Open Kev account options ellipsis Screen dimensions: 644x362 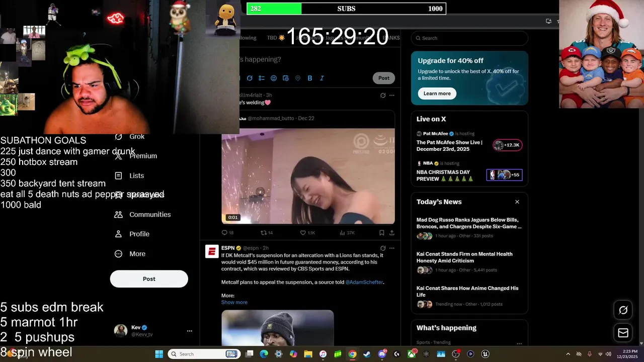[x=190, y=331]
